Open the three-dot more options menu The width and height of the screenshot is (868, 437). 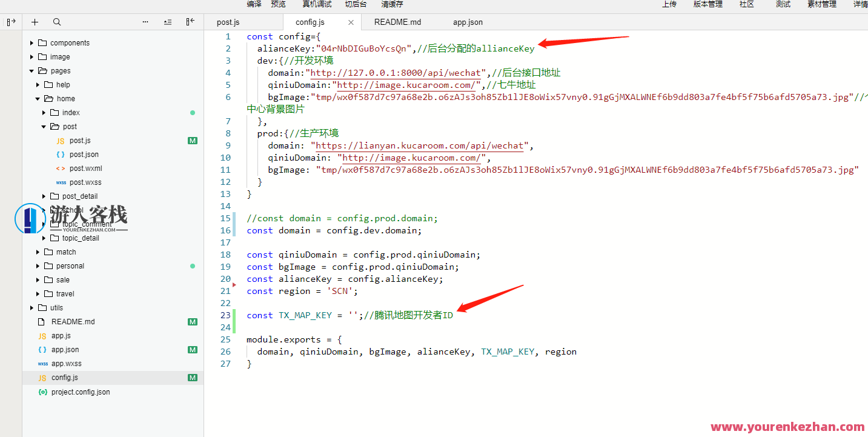click(145, 22)
